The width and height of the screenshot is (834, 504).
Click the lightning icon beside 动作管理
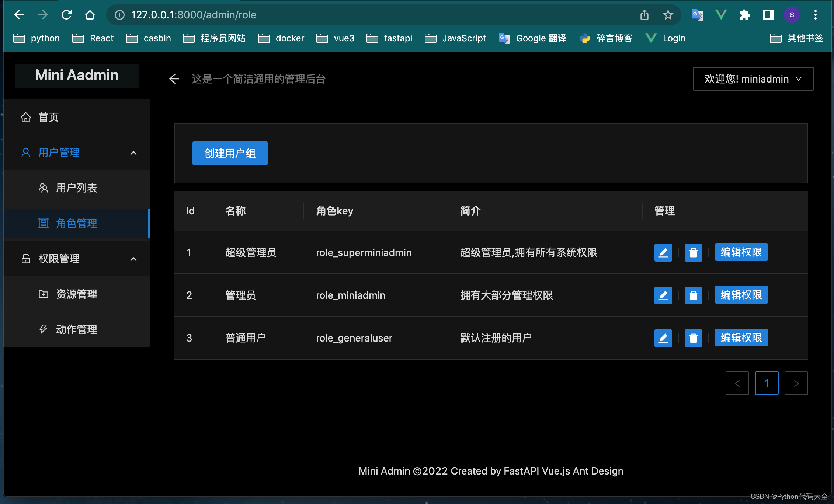(x=43, y=329)
